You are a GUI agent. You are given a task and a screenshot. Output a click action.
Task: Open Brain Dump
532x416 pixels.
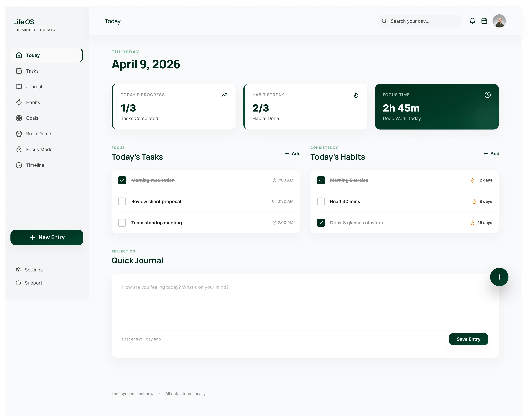pyautogui.click(x=47, y=134)
